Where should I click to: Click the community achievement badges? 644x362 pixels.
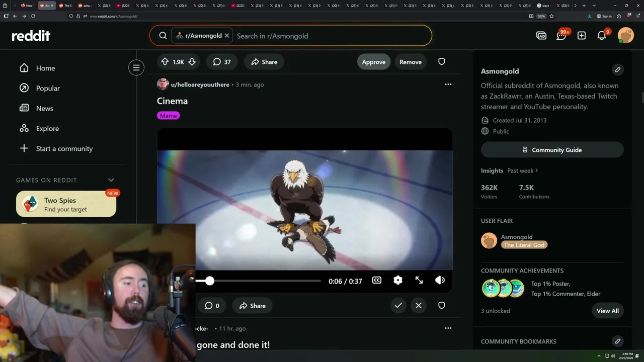(503, 289)
